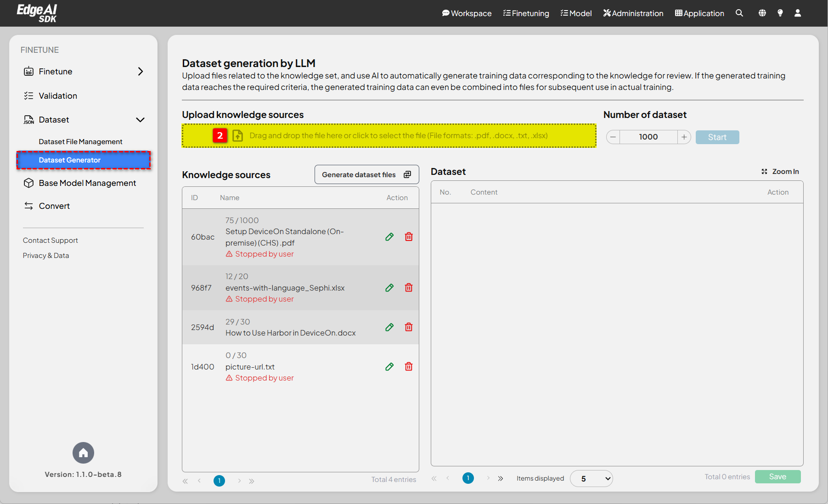The width and height of the screenshot is (828, 504).
Task: Click the Generate dataset files button
Action: click(366, 174)
